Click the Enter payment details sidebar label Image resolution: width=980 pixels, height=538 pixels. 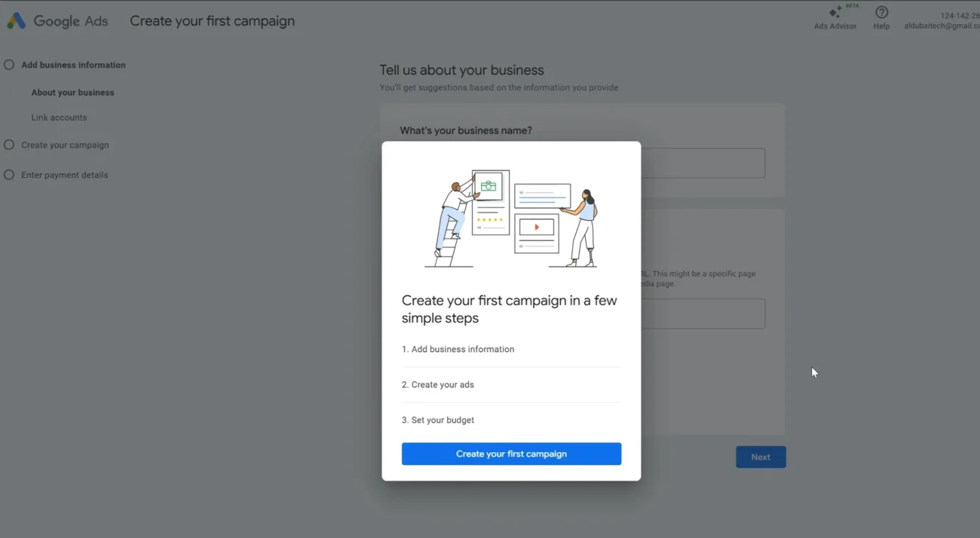point(65,175)
